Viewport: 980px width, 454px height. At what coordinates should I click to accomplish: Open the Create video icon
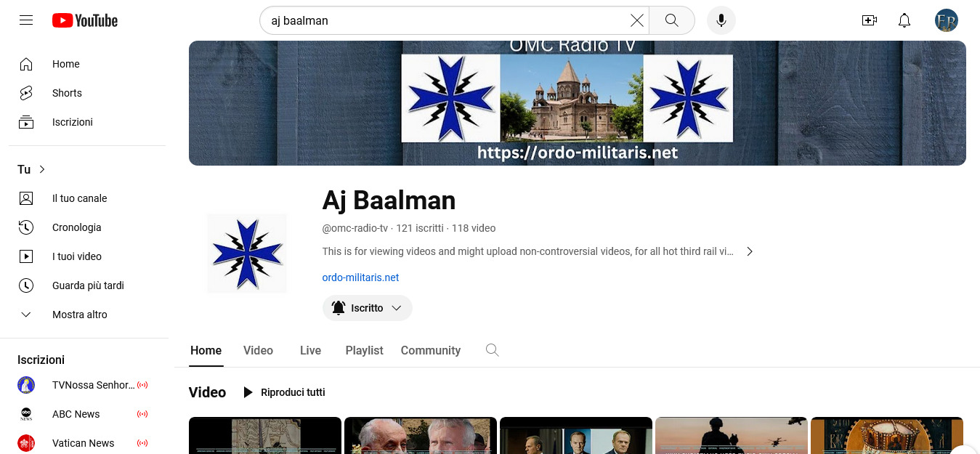point(869,20)
